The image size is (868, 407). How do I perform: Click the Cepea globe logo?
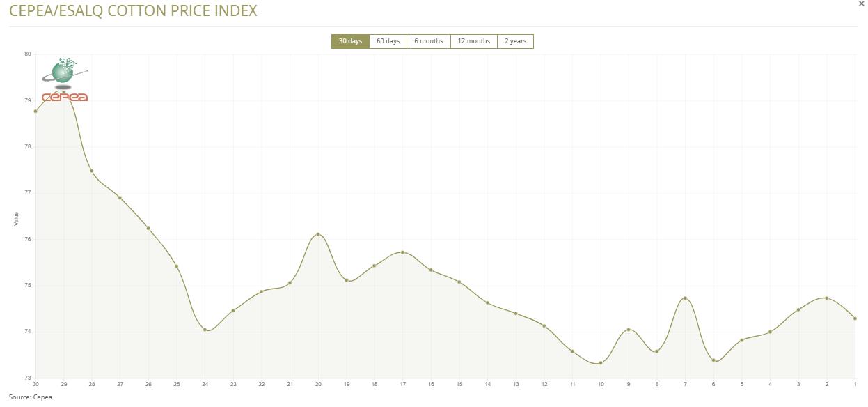pos(65,80)
